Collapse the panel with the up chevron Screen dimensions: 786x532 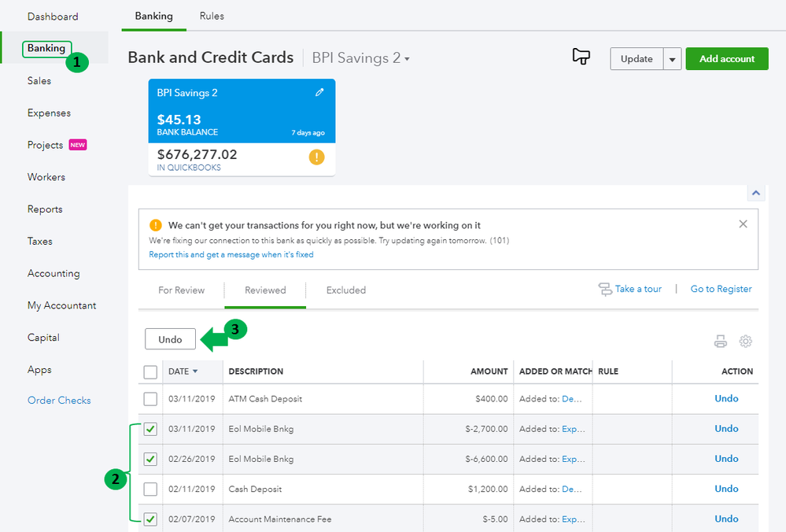(x=755, y=193)
